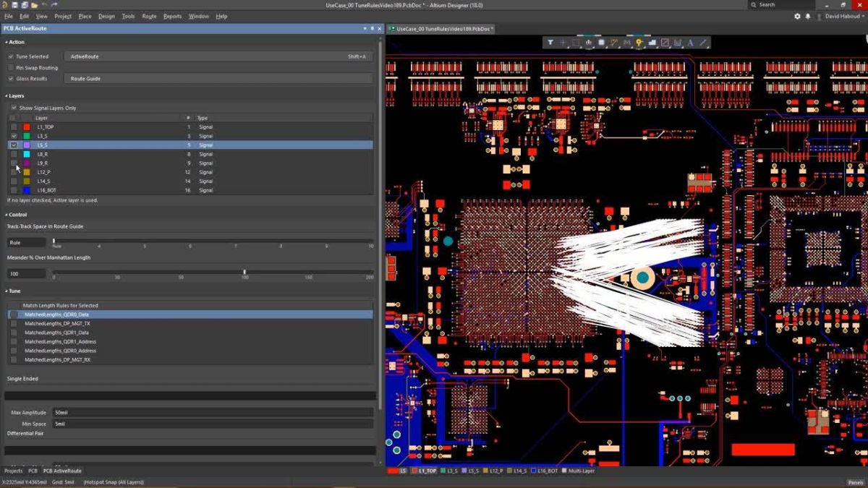Select the crosshair snapping icon in the toolbar
868x488 pixels.
pyautogui.click(x=563, y=42)
